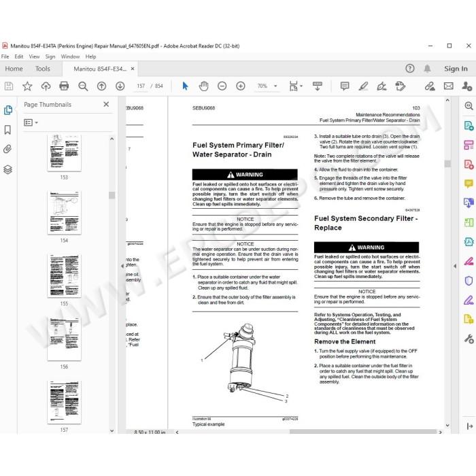476x476 pixels.
Task: Close the Page Thumbnails panel
Action: pyautogui.click(x=106, y=105)
